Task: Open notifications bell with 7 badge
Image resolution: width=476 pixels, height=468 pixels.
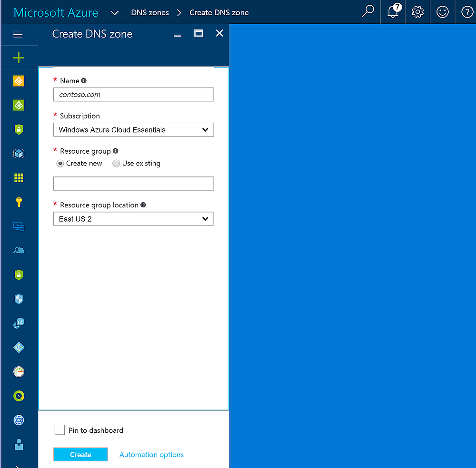Action: (x=394, y=11)
